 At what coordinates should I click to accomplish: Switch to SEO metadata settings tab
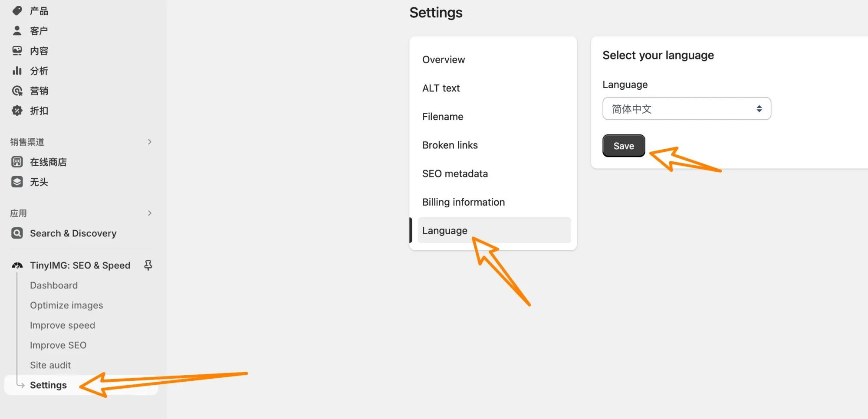point(455,173)
